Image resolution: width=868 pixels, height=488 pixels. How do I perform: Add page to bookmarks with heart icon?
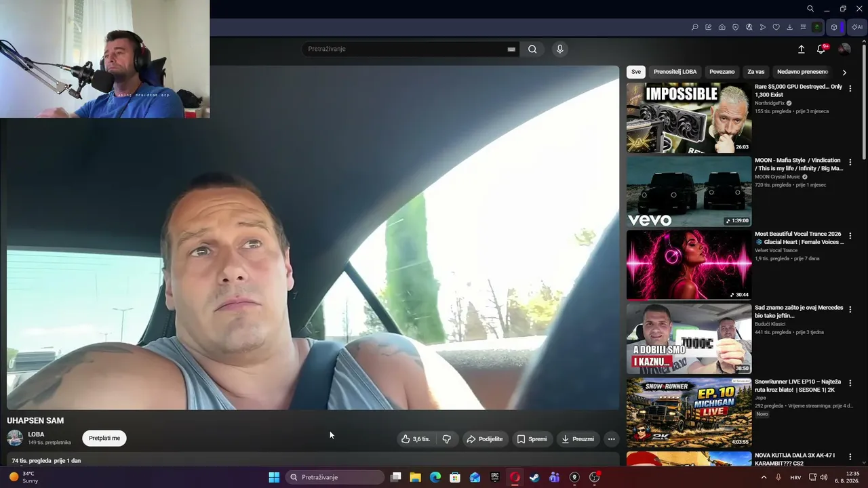pos(776,27)
